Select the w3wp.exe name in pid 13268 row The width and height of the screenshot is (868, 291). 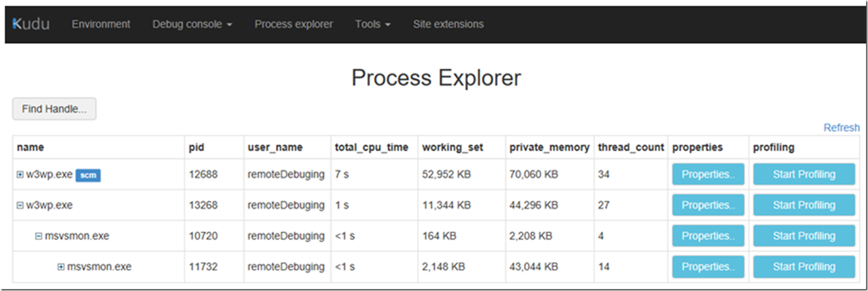49,205
